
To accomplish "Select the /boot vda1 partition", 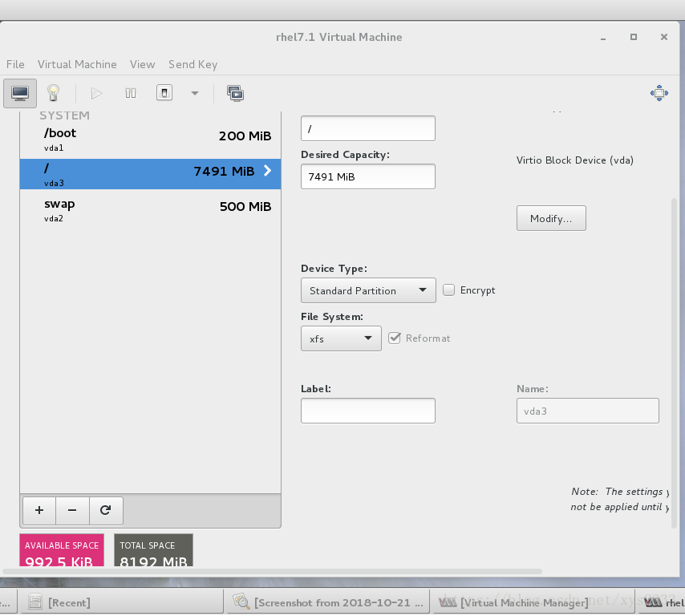I will (x=150, y=139).
